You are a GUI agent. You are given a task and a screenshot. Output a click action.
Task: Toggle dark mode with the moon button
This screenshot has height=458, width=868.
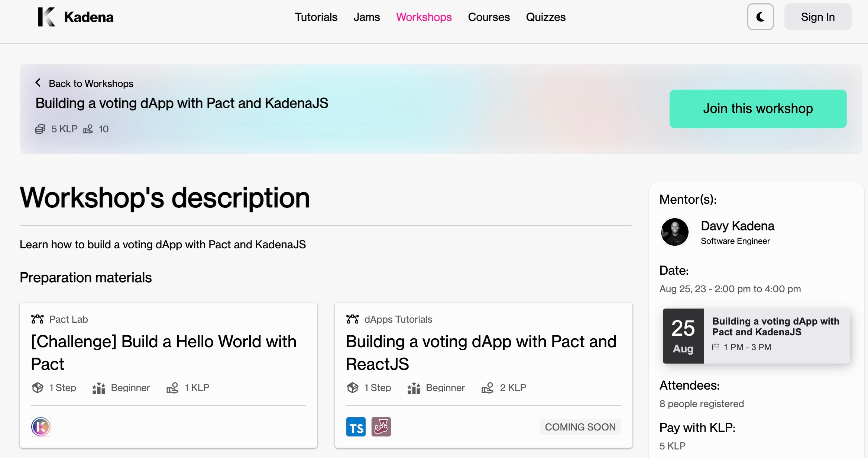[760, 17]
